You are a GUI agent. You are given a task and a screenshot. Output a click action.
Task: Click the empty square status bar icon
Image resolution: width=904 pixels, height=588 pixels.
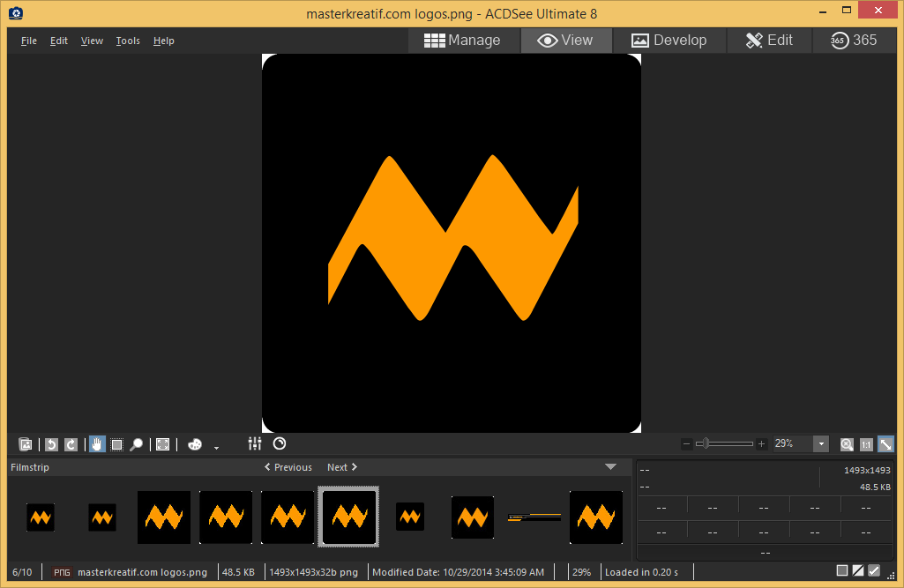pyautogui.click(x=841, y=570)
